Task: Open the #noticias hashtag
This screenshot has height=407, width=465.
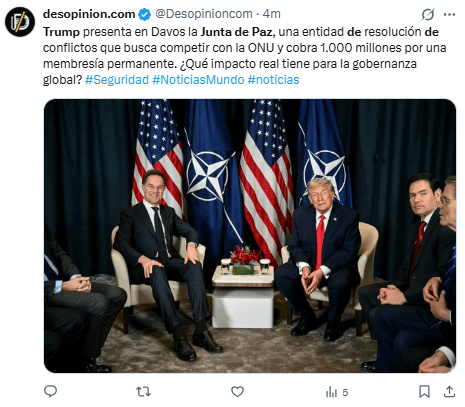Action: 273,80
